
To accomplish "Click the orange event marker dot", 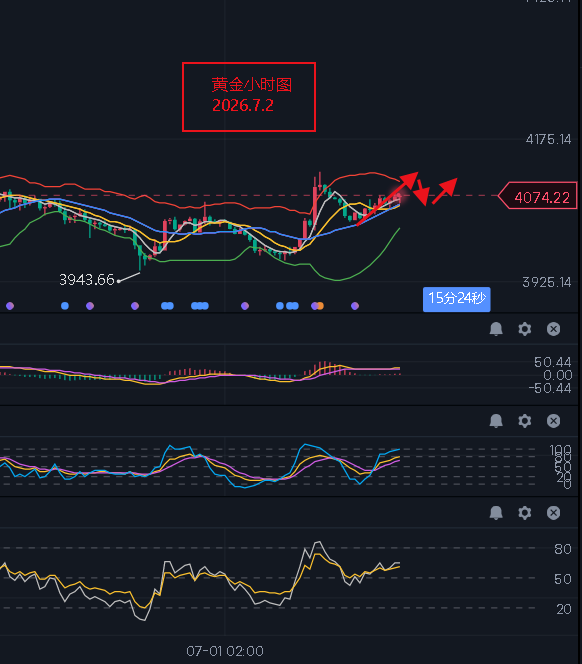I will [x=320, y=306].
